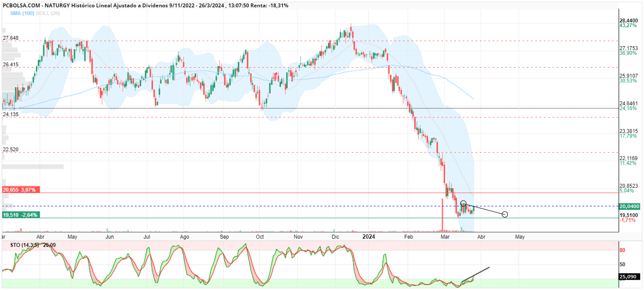The height and width of the screenshot is (290, 644).
Task: Click the 25,9107 price axis value
Action: (x=628, y=76)
